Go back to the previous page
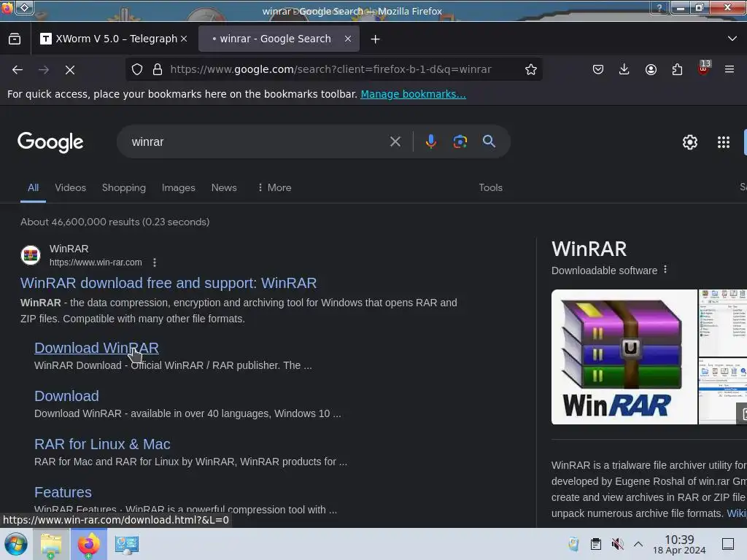The width and height of the screenshot is (747, 560). pyautogui.click(x=18, y=69)
